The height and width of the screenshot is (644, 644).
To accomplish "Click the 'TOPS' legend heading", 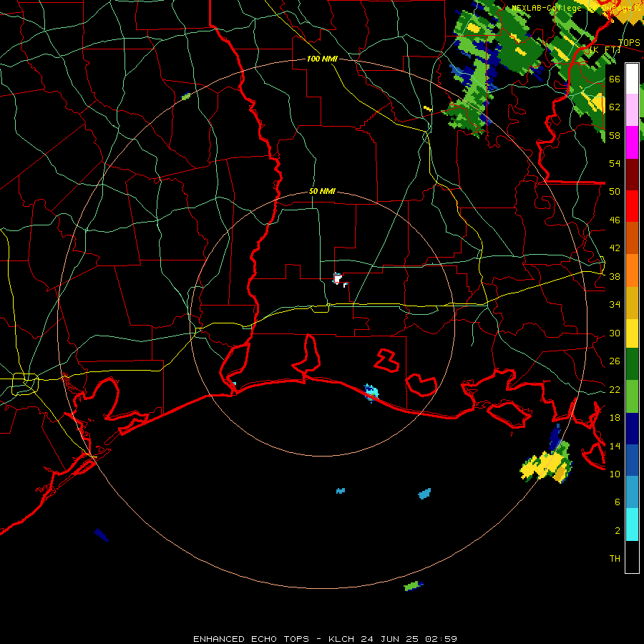I will tap(629, 43).
